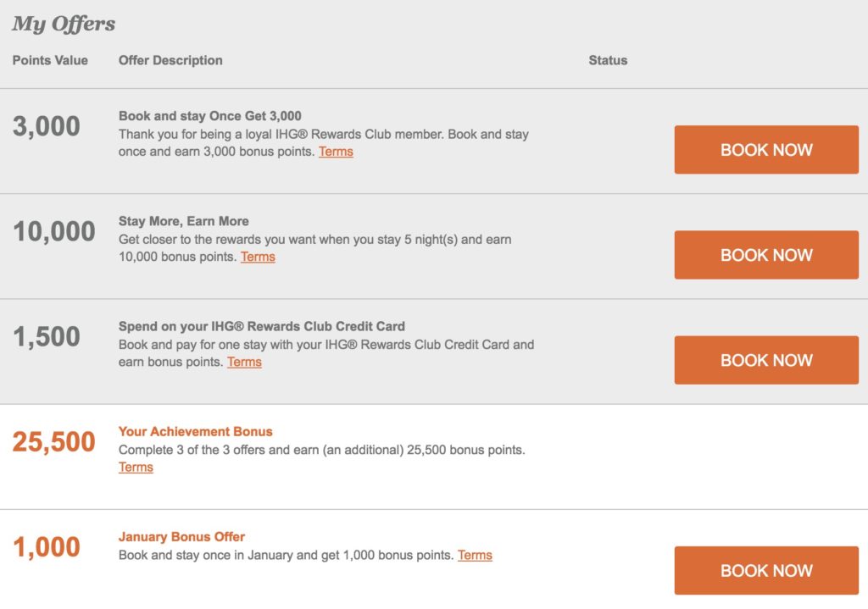
Task: Book the January Bonus Offer
Action: click(766, 570)
